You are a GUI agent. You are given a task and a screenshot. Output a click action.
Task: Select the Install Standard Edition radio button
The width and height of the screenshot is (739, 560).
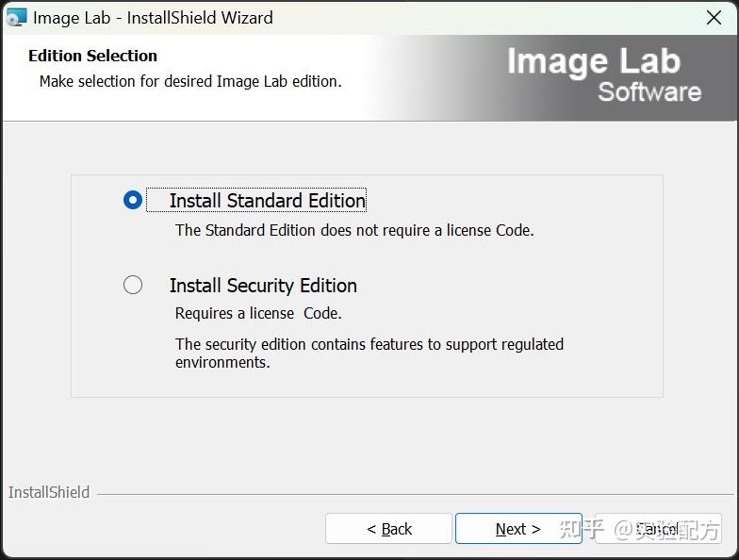click(x=133, y=200)
